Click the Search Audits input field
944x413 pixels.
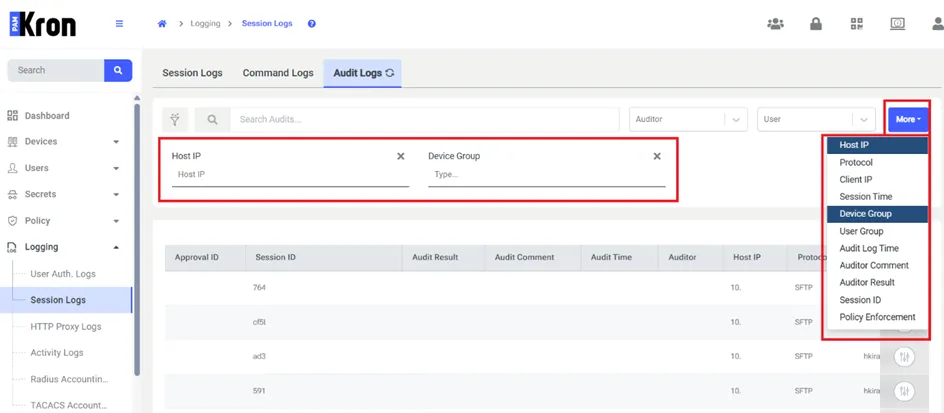click(424, 119)
